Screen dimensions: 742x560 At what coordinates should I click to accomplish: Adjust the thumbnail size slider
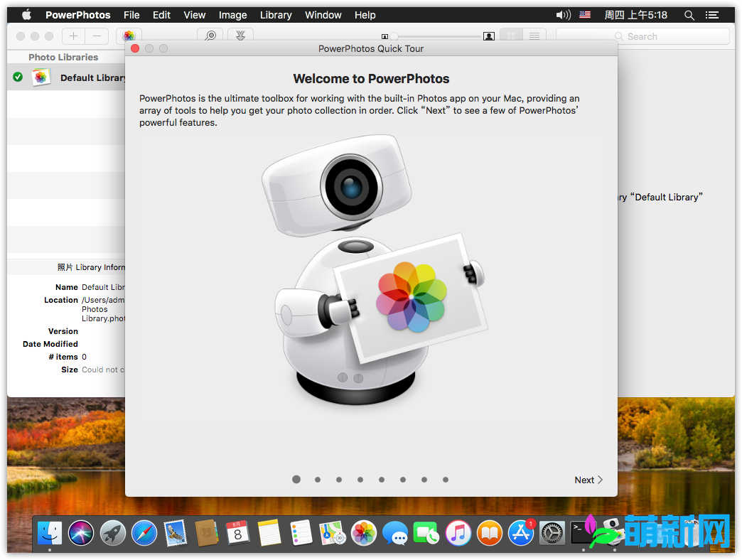(394, 36)
